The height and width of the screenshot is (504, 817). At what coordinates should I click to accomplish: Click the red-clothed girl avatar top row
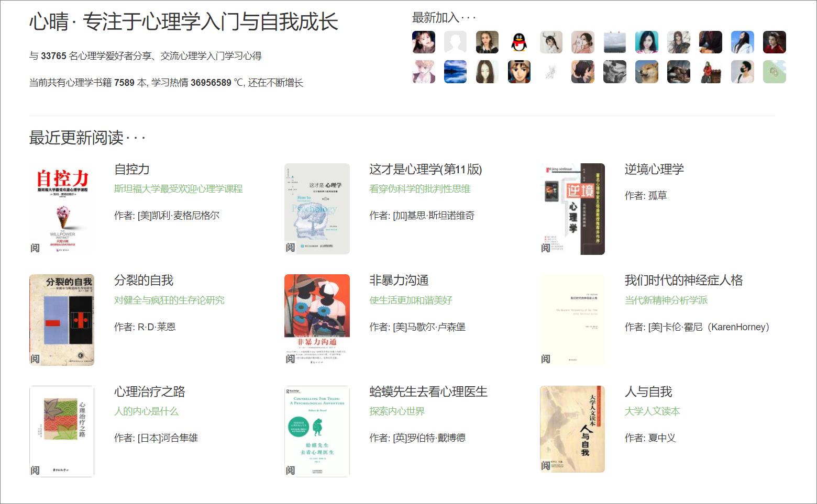tap(775, 42)
